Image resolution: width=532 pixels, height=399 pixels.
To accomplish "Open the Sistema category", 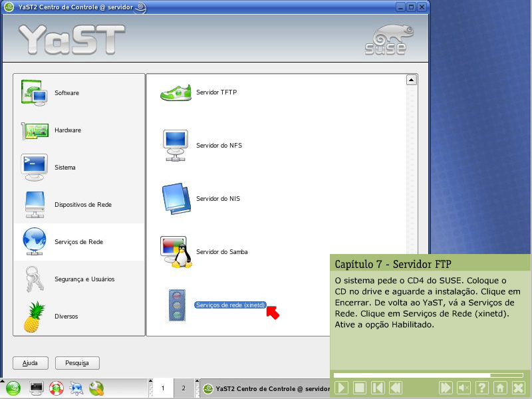I will pos(65,168).
